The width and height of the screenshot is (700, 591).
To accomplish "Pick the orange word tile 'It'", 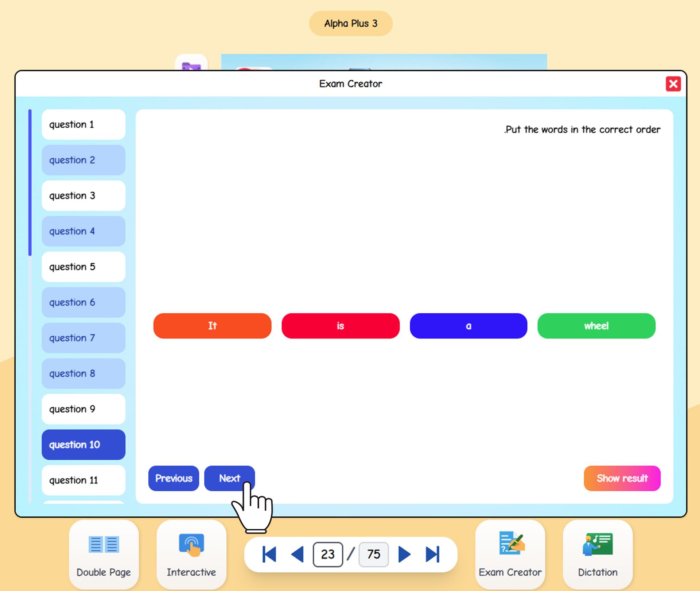I will 212,326.
